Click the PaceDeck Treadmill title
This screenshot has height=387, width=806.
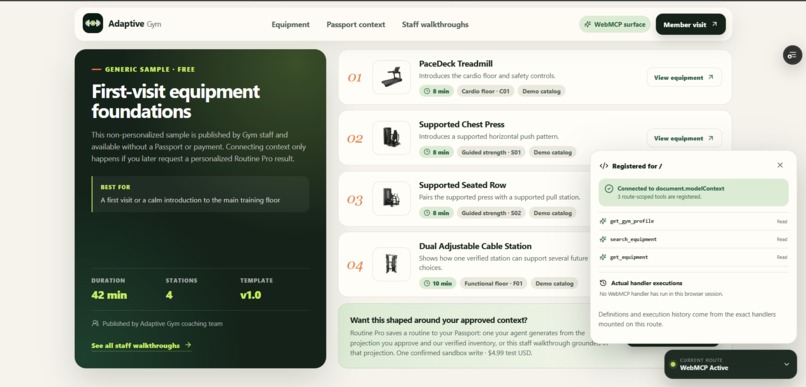[455, 64]
